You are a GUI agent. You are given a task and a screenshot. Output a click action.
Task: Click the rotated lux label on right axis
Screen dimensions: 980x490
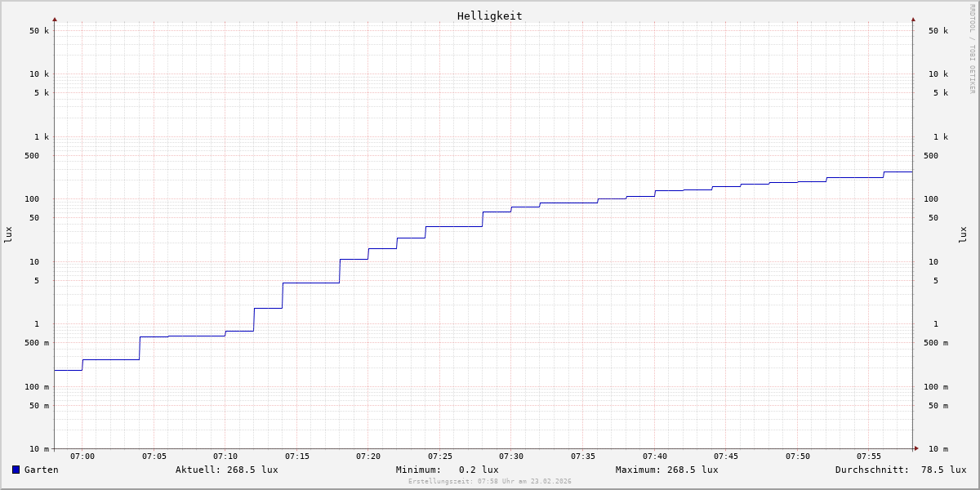[x=963, y=234]
